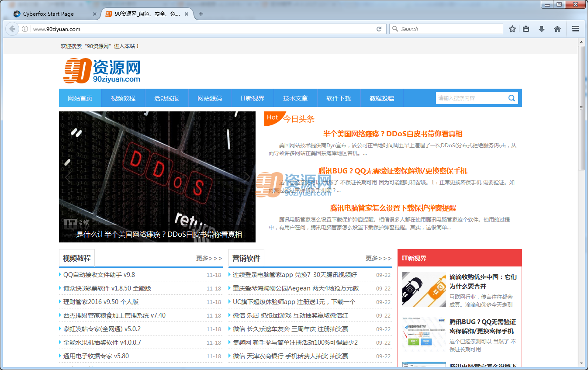The image size is (588, 370).
Task: Click the URL address bar
Action: click(x=201, y=29)
